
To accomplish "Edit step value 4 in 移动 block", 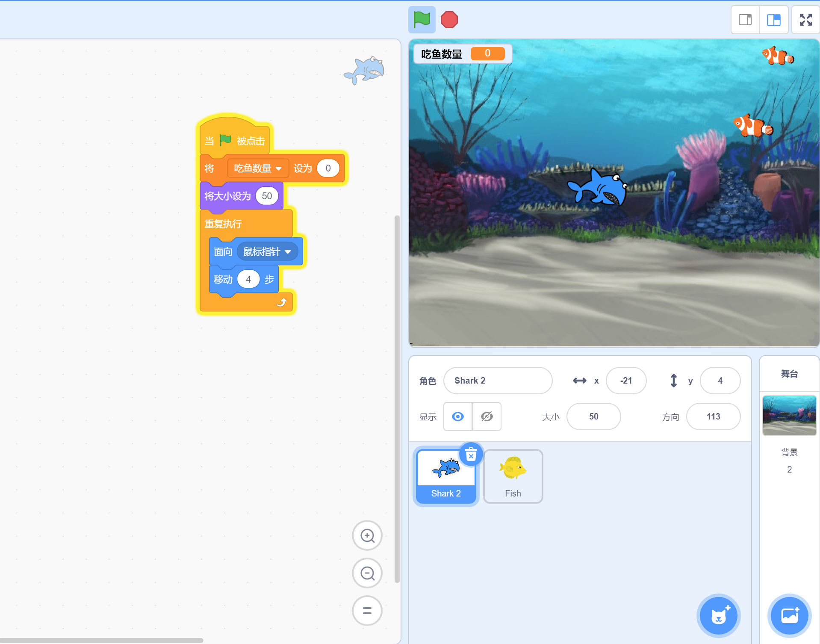I will (248, 280).
